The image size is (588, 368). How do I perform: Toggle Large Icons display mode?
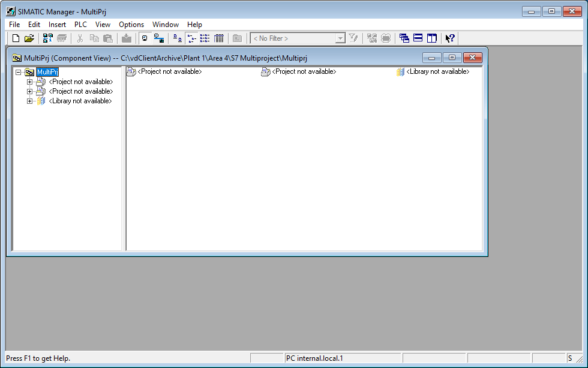coord(176,38)
